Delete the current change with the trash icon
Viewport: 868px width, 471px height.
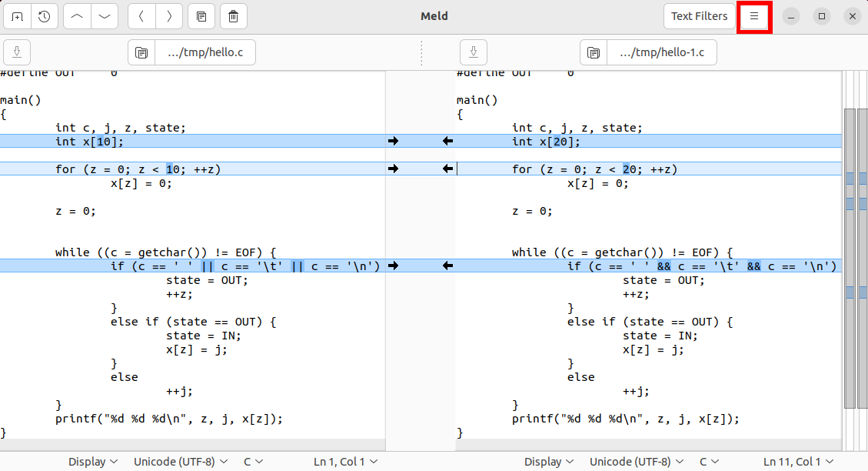click(233, 16)
